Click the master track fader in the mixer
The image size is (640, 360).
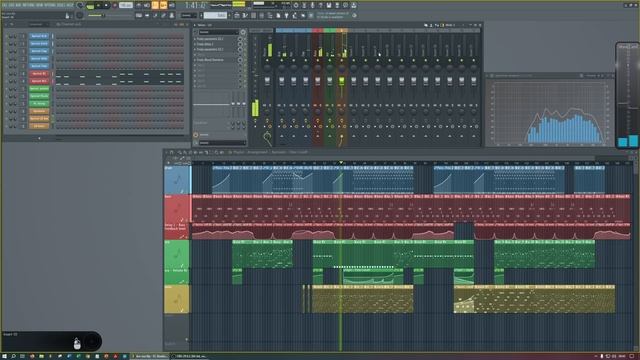coord(267,80)
